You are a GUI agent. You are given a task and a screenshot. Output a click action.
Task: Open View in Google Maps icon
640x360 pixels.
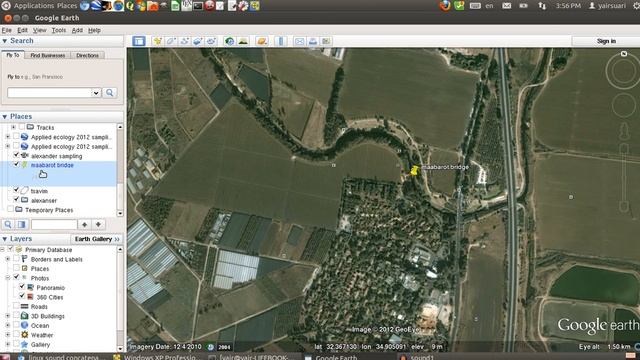(326, 41)
